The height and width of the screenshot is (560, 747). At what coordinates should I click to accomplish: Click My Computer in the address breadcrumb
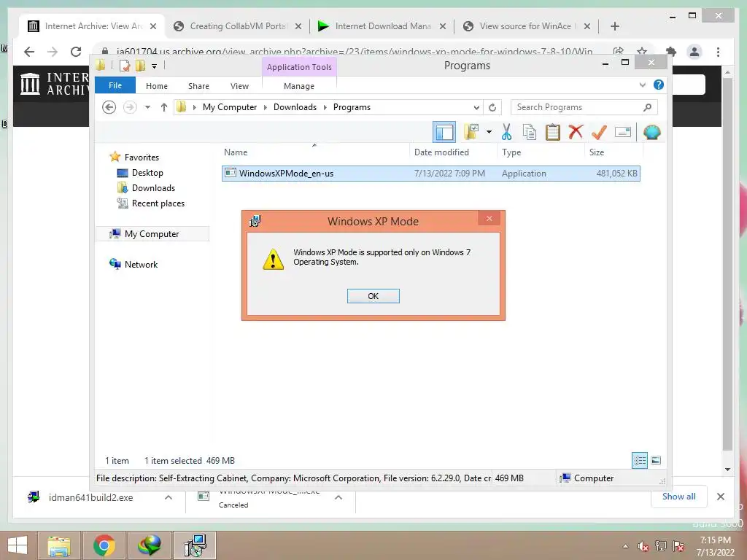click(x=230, y=107)
